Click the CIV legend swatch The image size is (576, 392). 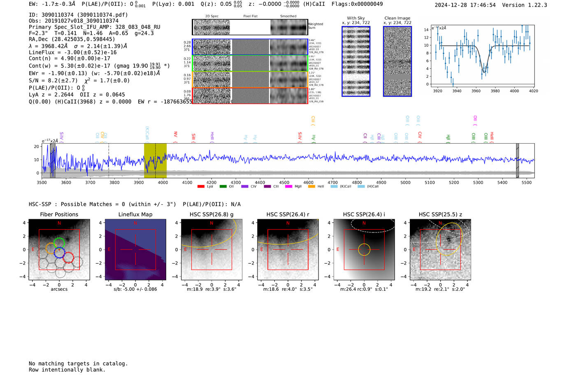[x=245, y=187]
